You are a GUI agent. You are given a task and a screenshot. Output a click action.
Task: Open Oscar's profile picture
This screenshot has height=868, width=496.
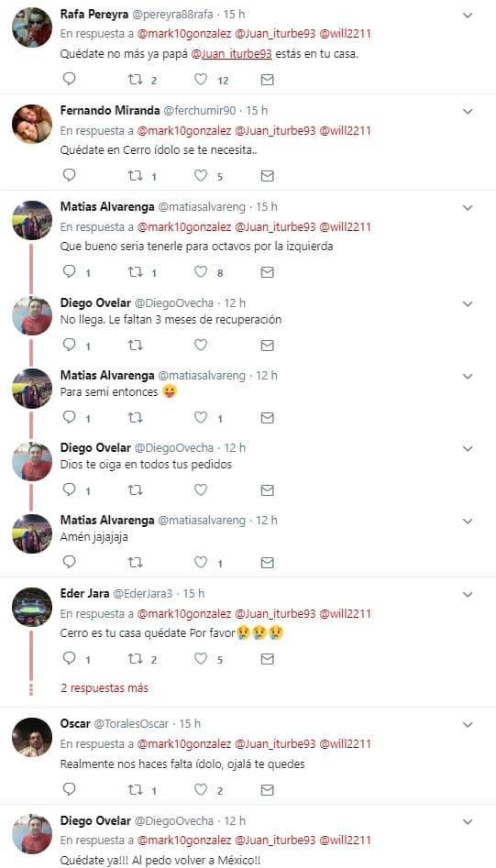[x=32, y=737]
